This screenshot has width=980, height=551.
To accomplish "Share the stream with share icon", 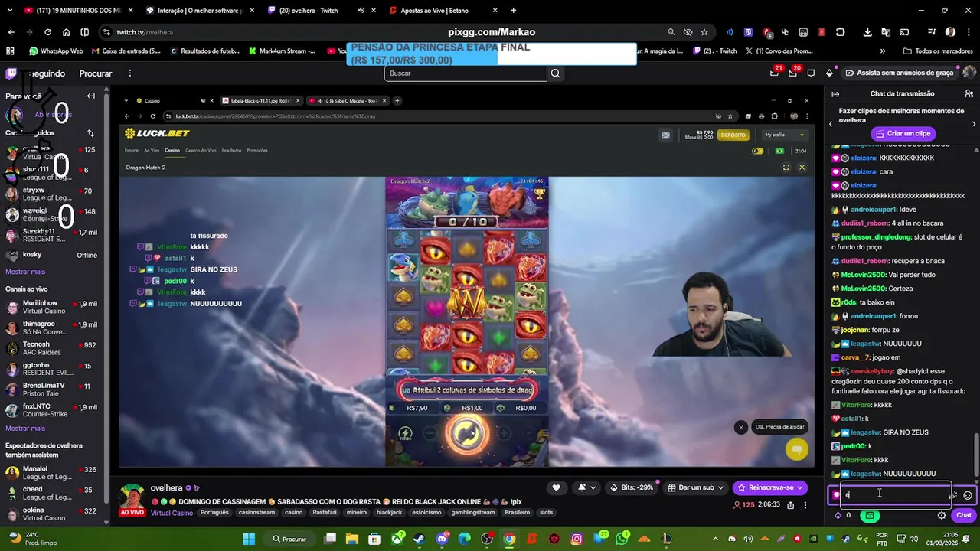I will 790,505.
